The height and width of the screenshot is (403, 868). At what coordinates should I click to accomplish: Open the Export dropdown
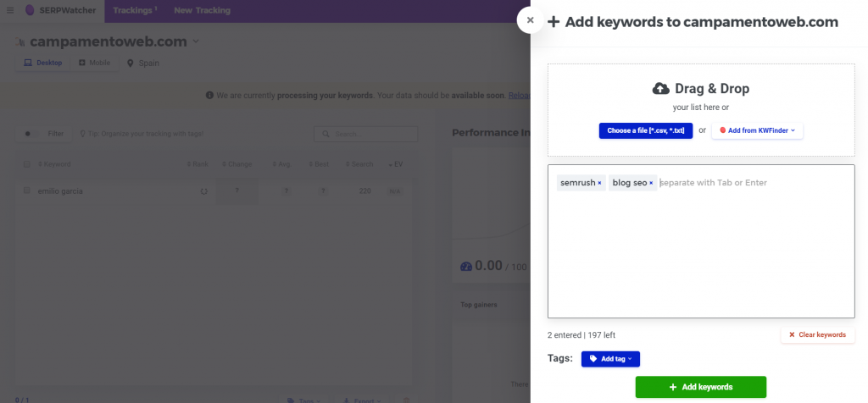pos(362,400)
